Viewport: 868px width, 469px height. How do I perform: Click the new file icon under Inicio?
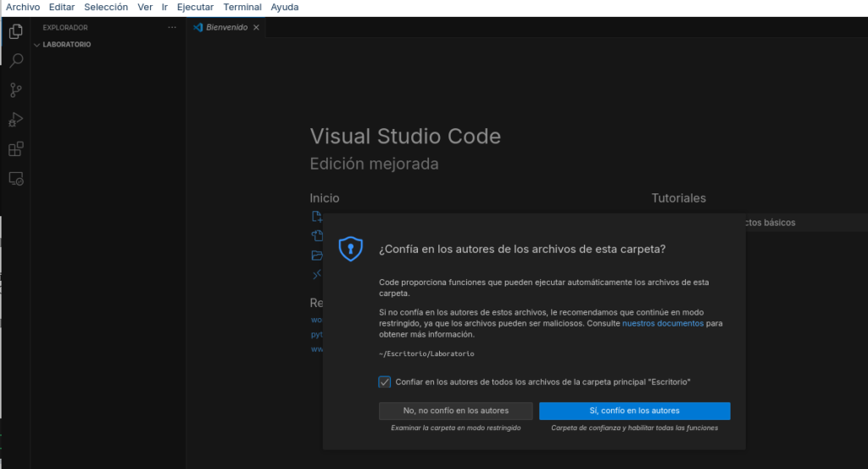(317, 216)
